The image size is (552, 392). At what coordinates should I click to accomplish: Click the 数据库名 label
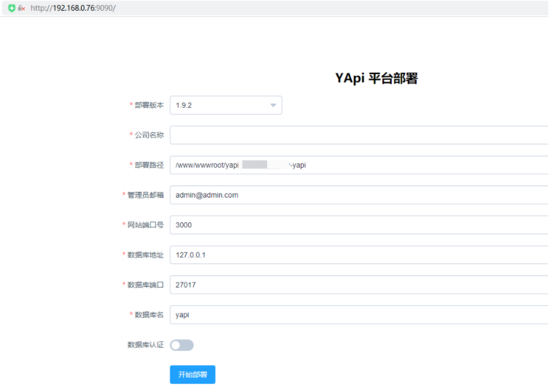tap(149, 315)
